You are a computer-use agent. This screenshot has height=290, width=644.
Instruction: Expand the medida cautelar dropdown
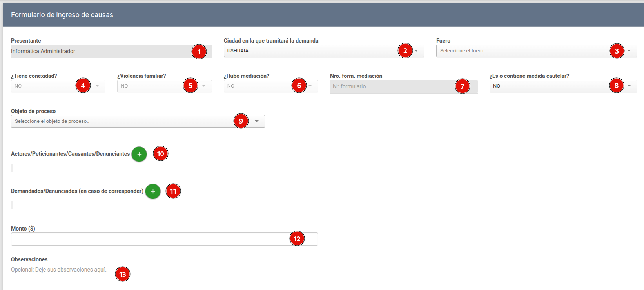click(x=549, y=86)
